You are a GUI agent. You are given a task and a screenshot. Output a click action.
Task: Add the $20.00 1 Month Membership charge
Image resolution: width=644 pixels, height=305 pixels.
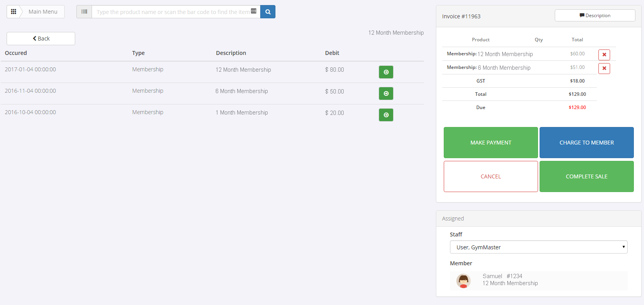(386, 115)
